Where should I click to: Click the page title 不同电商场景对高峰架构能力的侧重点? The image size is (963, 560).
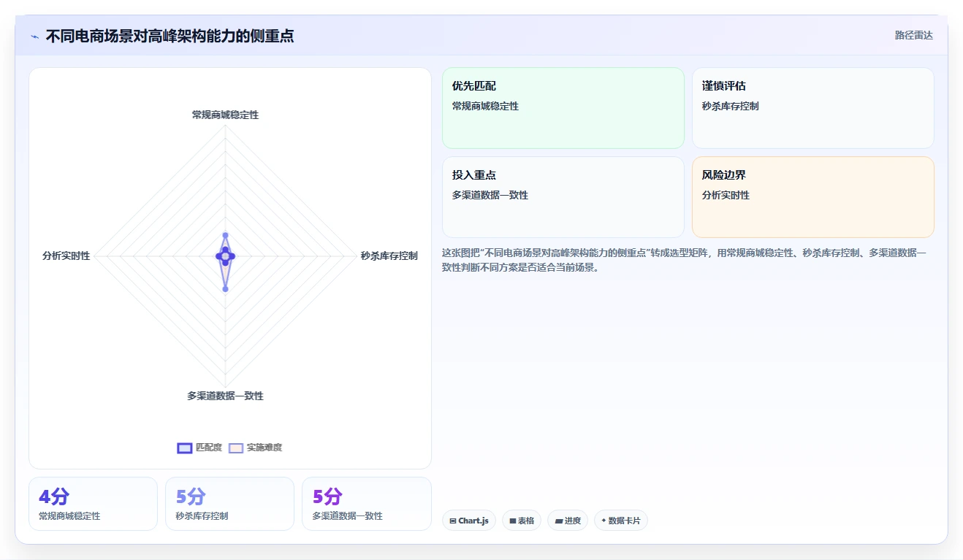coord(170,36)
